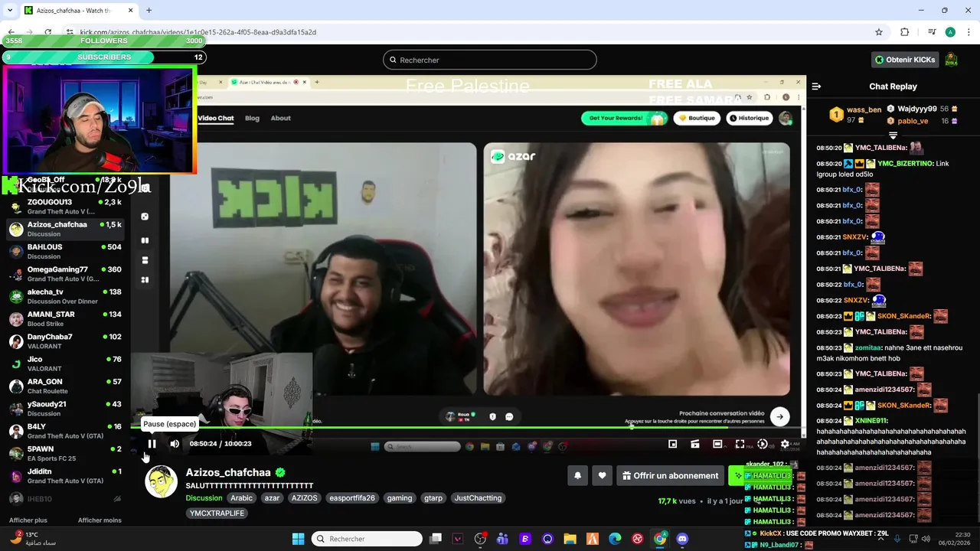Select the gaming tag
This screenshot has width=980, height=551.
(x=400, y=497)
